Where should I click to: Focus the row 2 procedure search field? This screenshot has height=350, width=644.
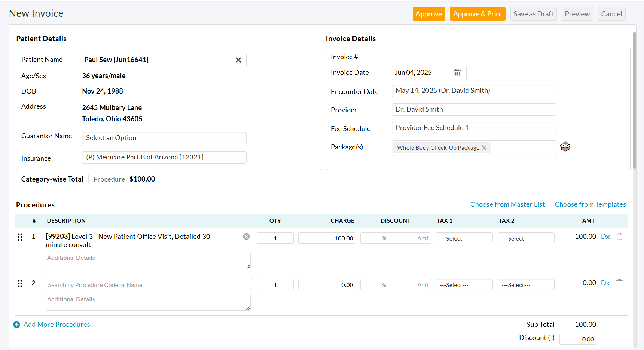click(149, 285)
